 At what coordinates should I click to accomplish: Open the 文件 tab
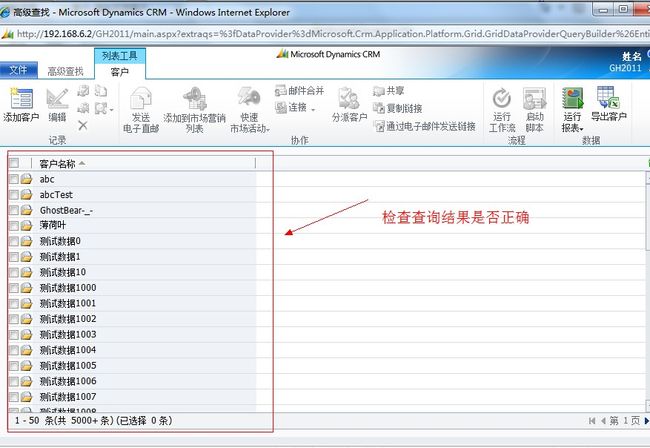click(18, 70)
